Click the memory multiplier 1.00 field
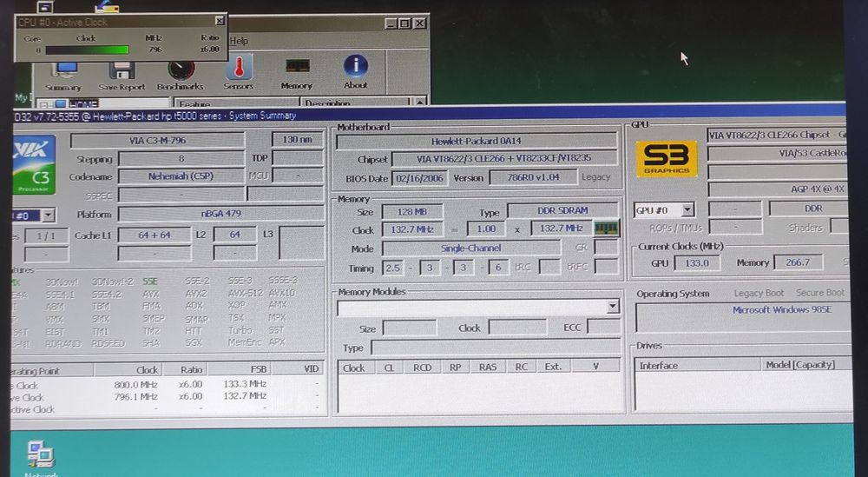 point(485,229)
